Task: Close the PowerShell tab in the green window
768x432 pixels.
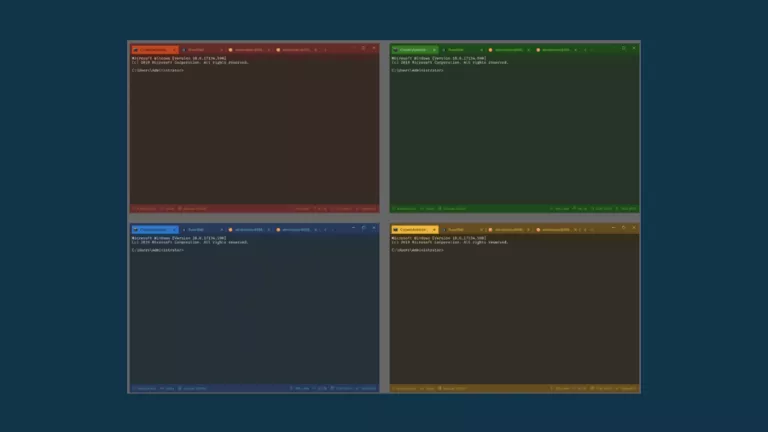Action: (481, 50)
